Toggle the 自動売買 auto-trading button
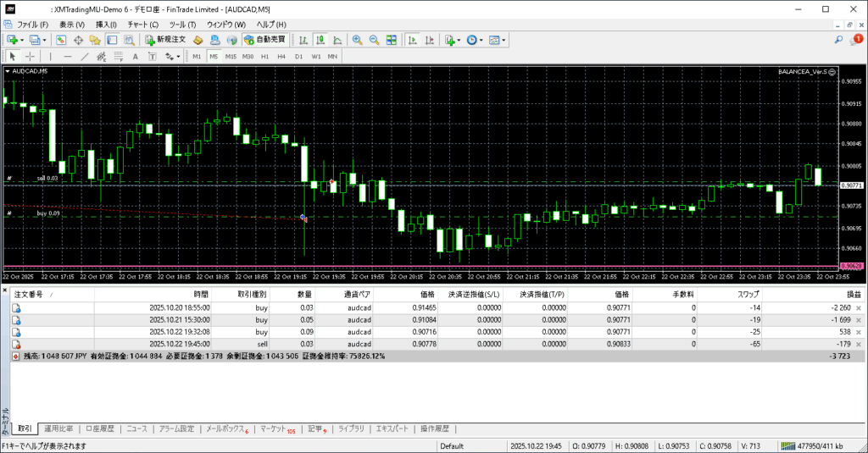The image size is (868, 453). pyautogui.click(x=264, y=40)
